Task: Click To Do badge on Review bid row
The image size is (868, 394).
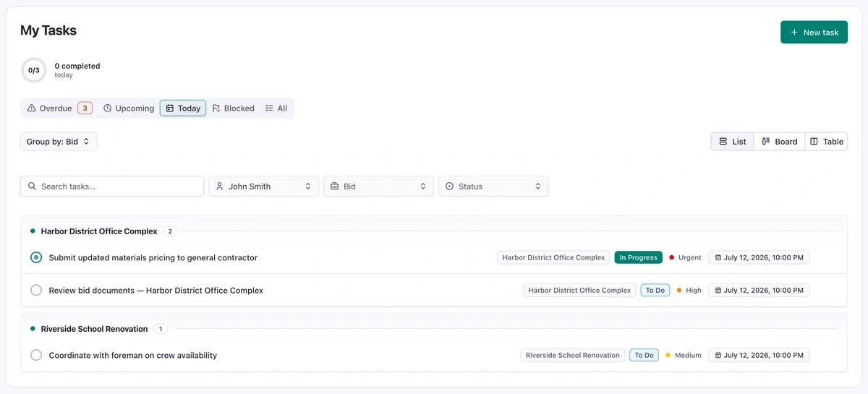Action: tap(655, 291)
